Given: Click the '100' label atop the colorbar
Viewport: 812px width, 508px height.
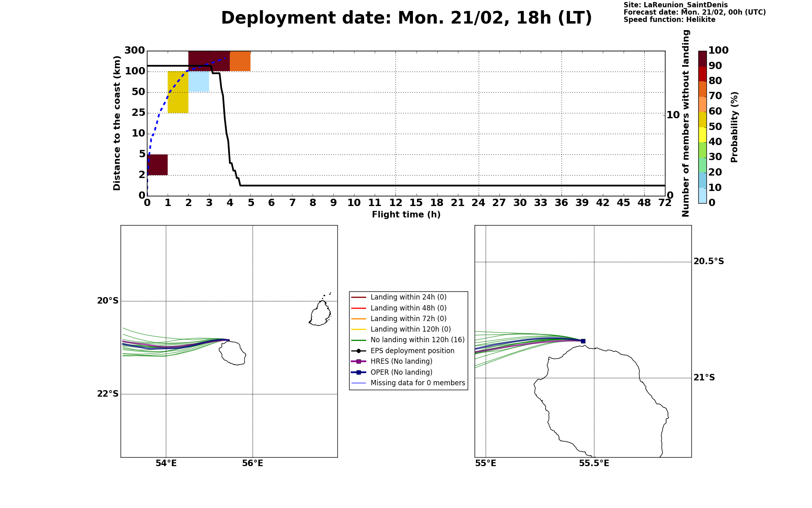Looking at the screenshot, I should (x=719, y=50).
